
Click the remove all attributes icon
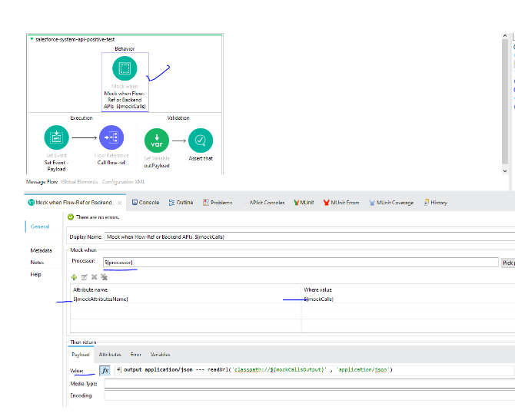(x=104, y=277)
